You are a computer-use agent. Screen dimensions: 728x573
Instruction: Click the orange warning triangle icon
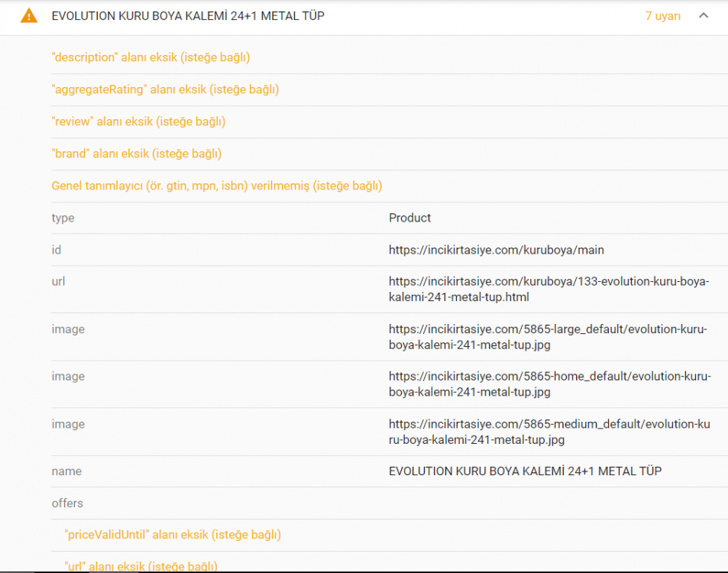click(29, 16)
